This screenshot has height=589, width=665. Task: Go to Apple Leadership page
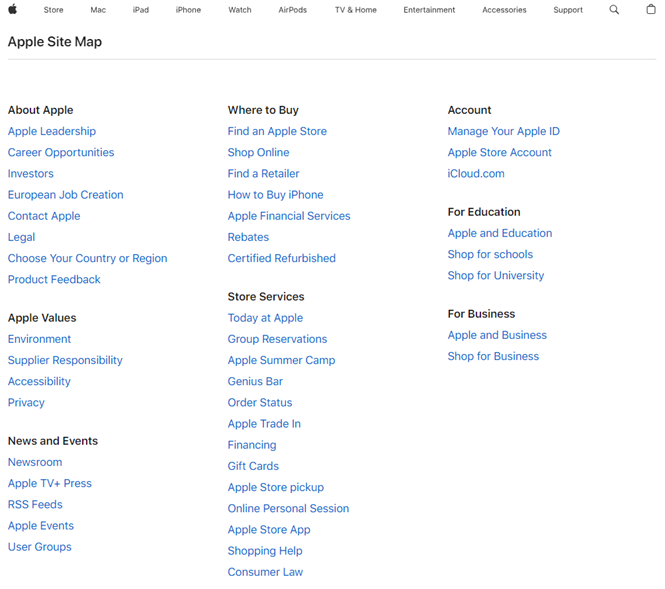click(x=52, y=131)
